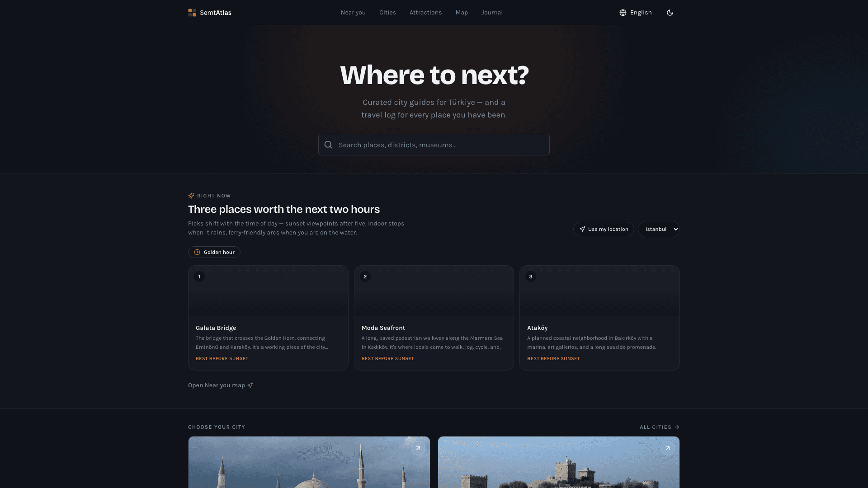
Task: Open the Ataköy card title
Action: coord(537,328)
